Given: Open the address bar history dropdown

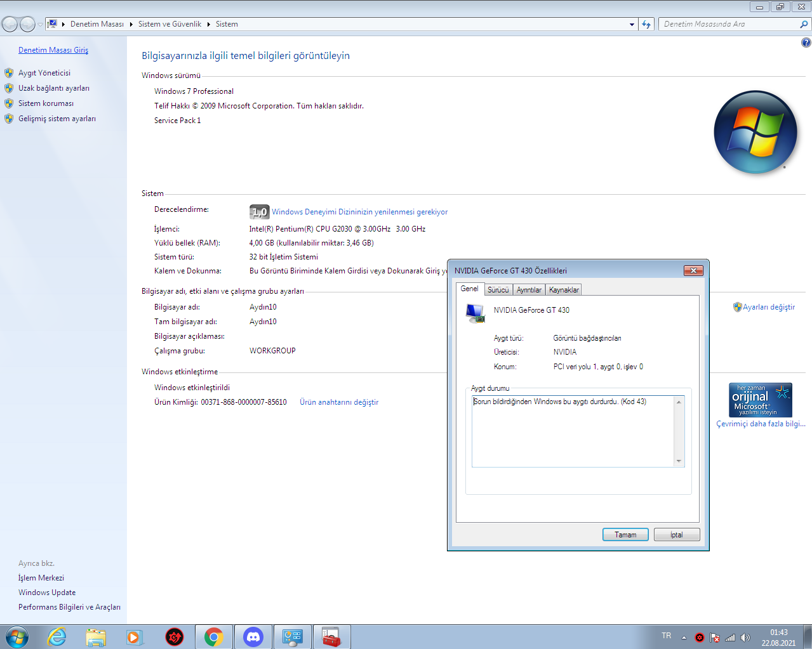Looking at the screenshot, I should (632, 24).
